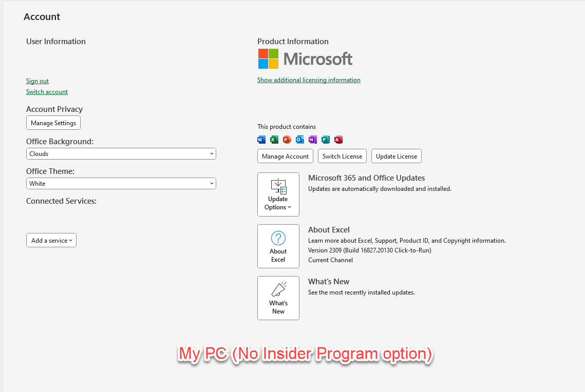Click 'Updates are automatically downloaded and installed' text
Viewport: 585px width, 392px height.
[x=380, y=189]
